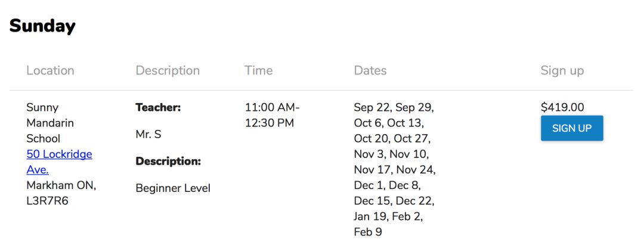Select the Location column header
The width and height of the screenshot is (644, 245).
click(x=50, y=70)
